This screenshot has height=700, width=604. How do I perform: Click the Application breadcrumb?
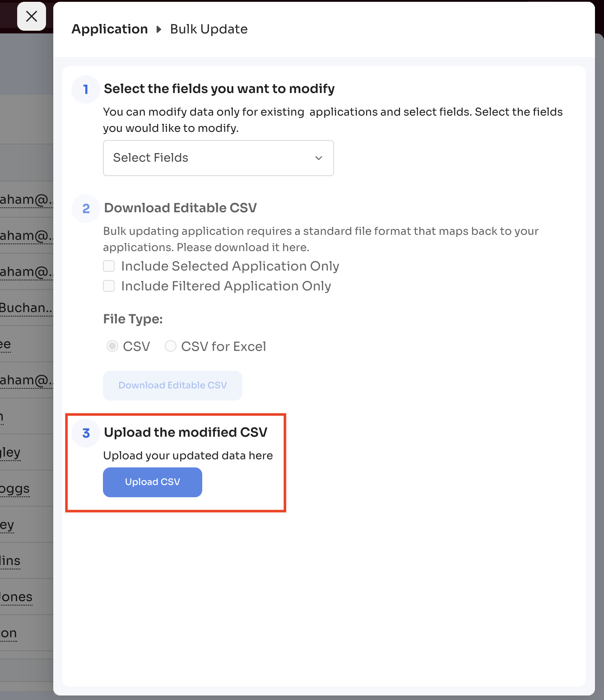pos(110,29)
